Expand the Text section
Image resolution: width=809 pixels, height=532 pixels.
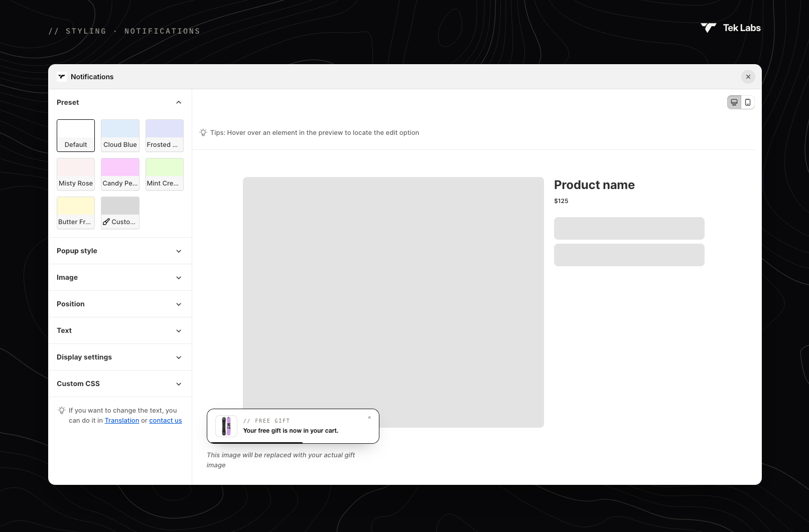120,330
